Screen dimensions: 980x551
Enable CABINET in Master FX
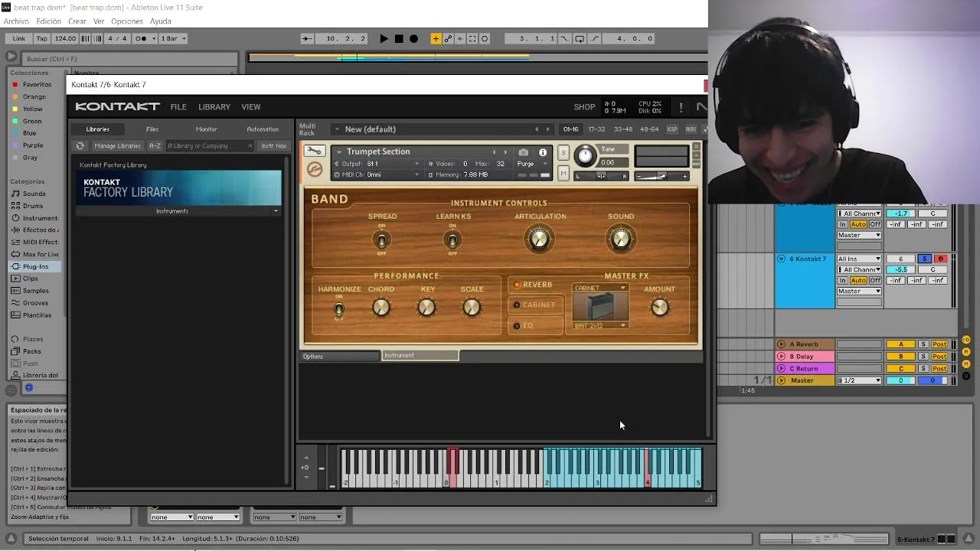[536, 305]
